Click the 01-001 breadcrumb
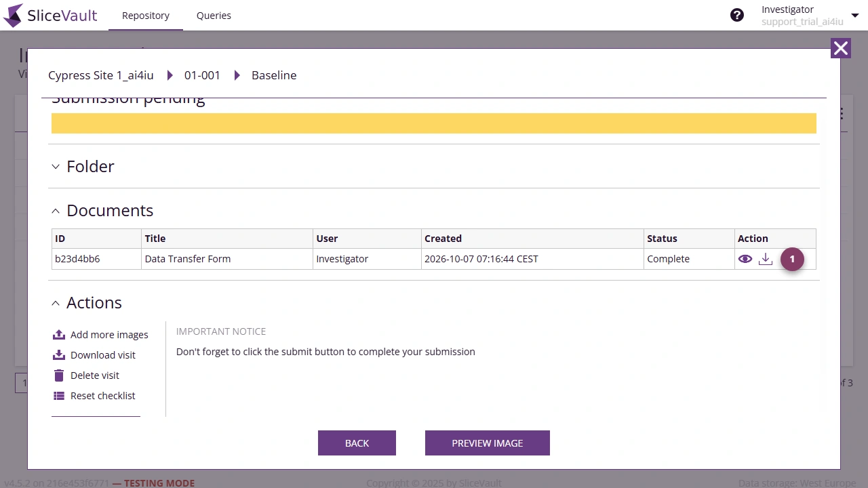This screenshot has height=488, width=868. 202,75
